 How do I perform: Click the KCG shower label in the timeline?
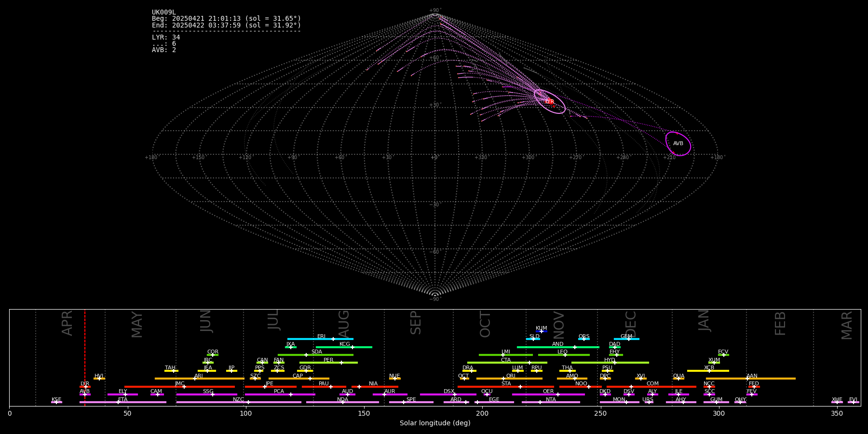point(345,344)
